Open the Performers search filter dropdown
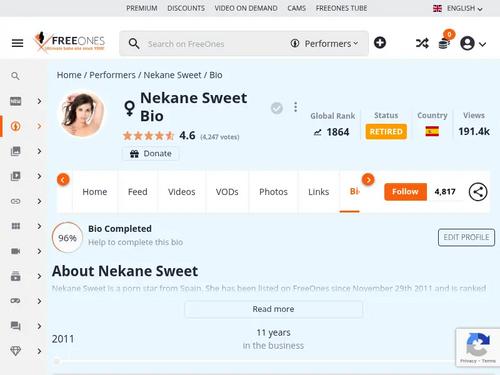This screenshot has height=375, width=500. click(325, 44)
